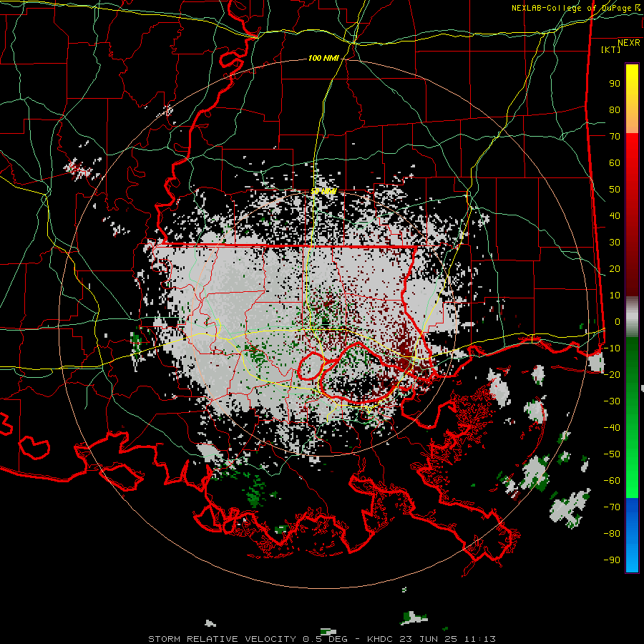Click the 60 value on velocity scale

pos(615,162)
